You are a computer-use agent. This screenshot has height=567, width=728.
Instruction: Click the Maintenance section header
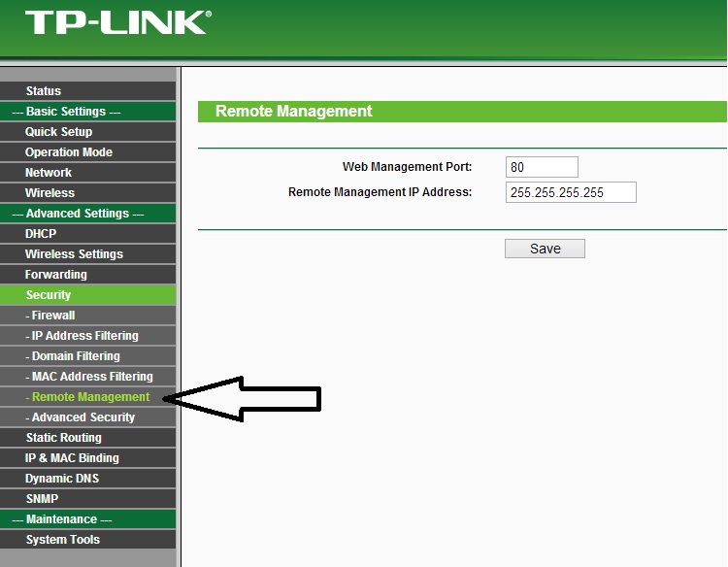coord(87,519)
